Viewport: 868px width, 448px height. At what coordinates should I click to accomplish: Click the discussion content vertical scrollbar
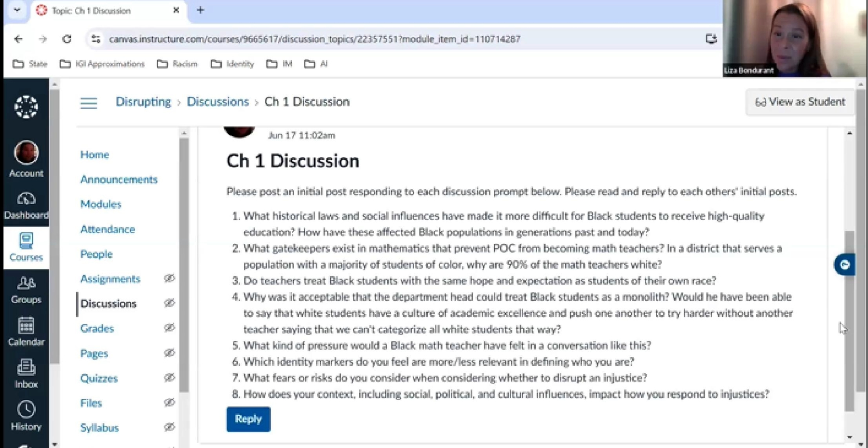click(849, 321)
